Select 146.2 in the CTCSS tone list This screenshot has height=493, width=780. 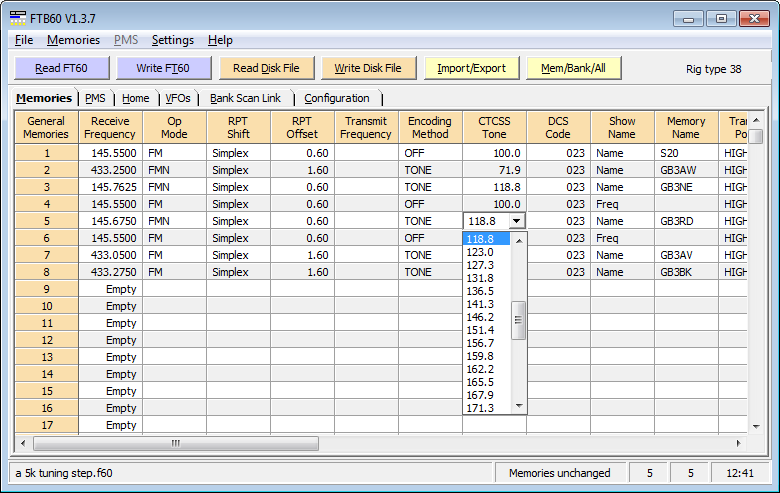click(x=480, y=316)
